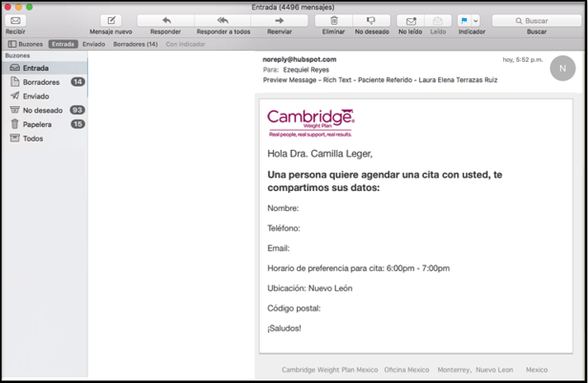Click the greeting Hola Dra. Camilla Leger
The height and width of the screenshot is (383, 588).
pos(320,154)
